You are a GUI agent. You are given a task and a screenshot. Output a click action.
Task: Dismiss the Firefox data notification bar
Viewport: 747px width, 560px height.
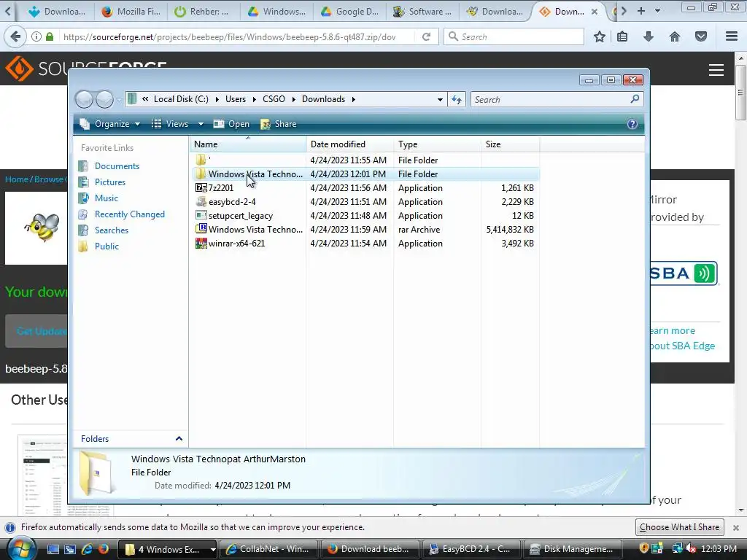(735, 528)
